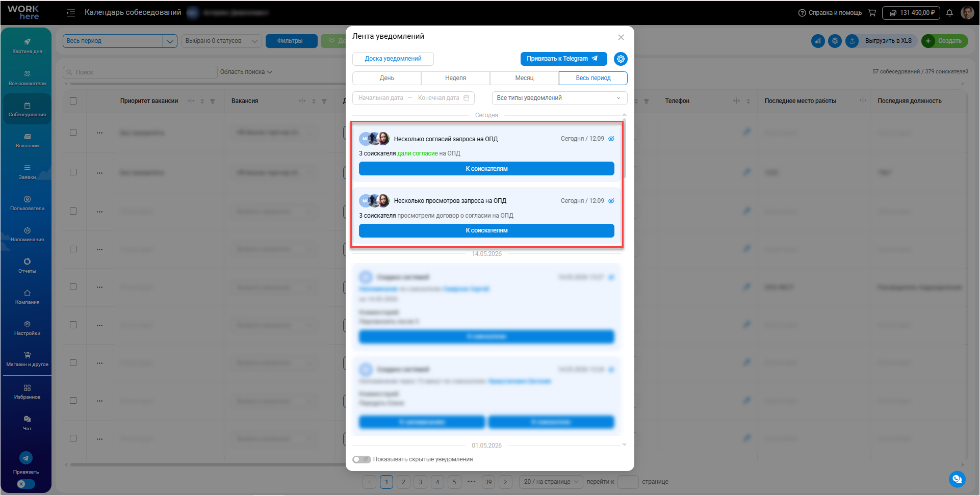Click Выгрузить в XLS button
Viewport: 980px width, 496px height.
(882, 41)
